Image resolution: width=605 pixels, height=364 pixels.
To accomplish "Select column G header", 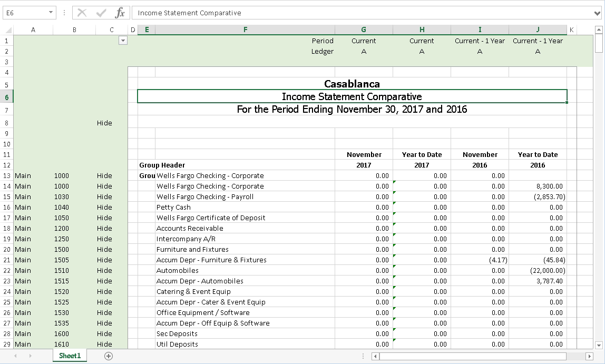I will click(364, 29).
